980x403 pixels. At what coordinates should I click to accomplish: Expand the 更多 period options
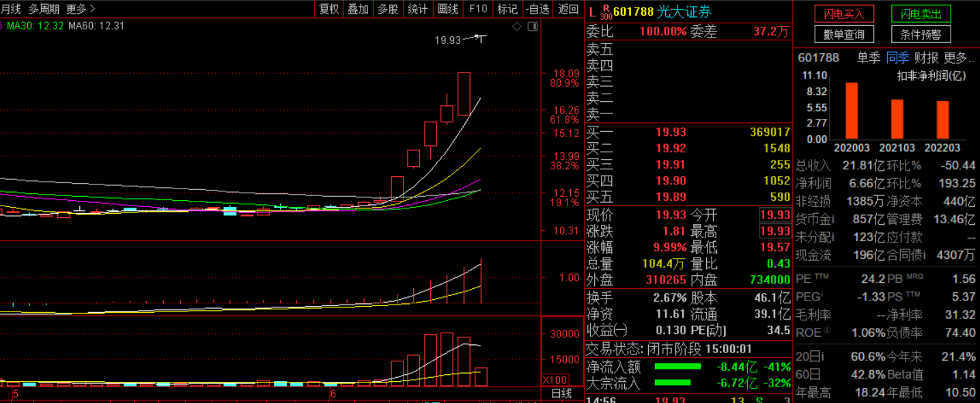(81, 9)
